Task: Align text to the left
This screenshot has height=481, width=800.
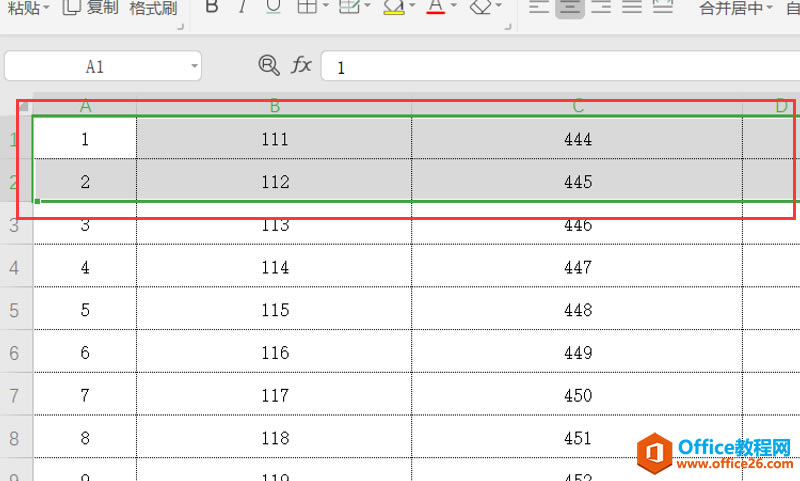Action: 539,7
